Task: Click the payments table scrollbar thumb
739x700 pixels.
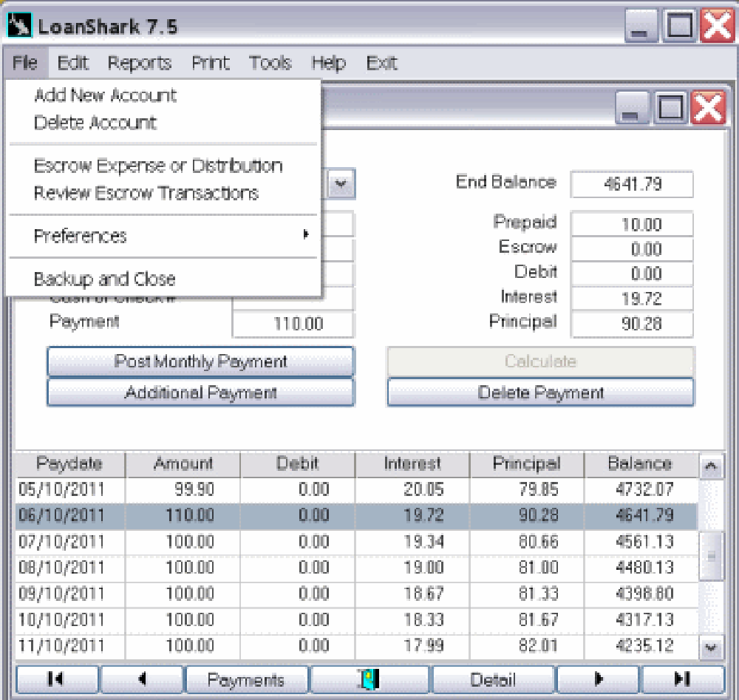Action: tap(711, 556)
